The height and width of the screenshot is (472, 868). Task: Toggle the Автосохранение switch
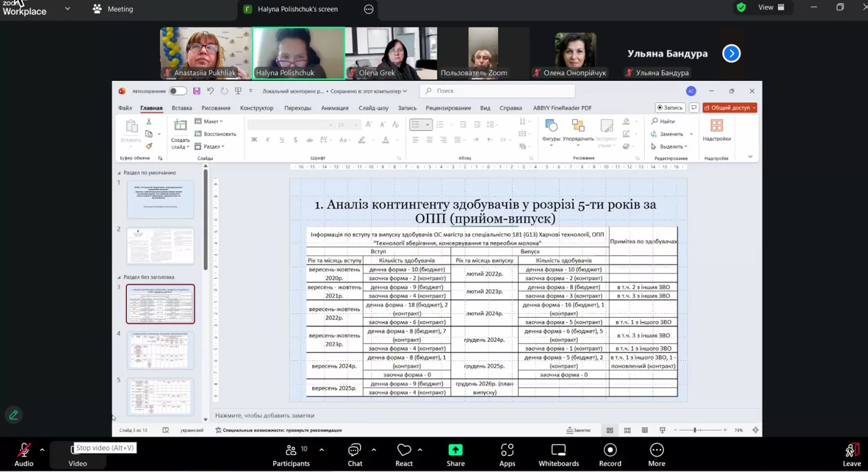click(x=177, y=91)
